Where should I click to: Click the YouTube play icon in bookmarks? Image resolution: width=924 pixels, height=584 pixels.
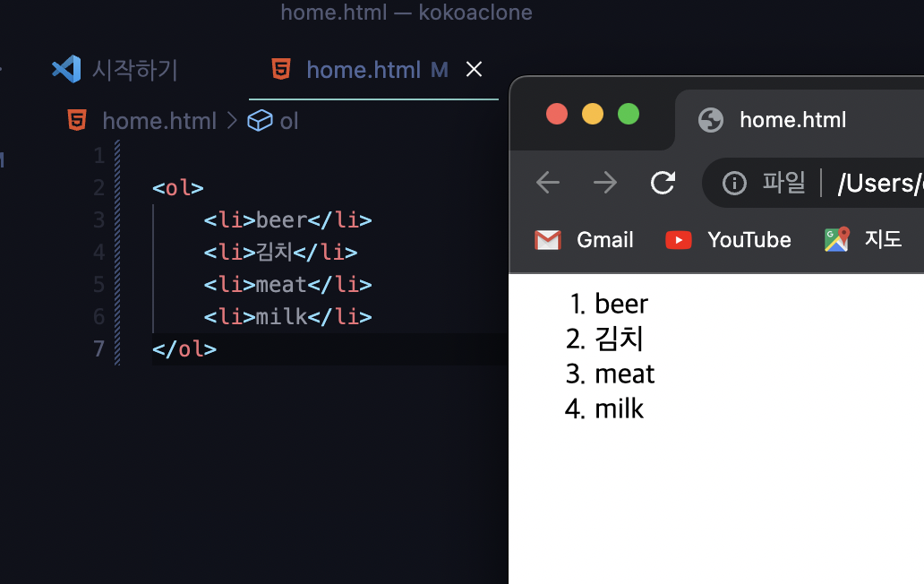[679, 240]
